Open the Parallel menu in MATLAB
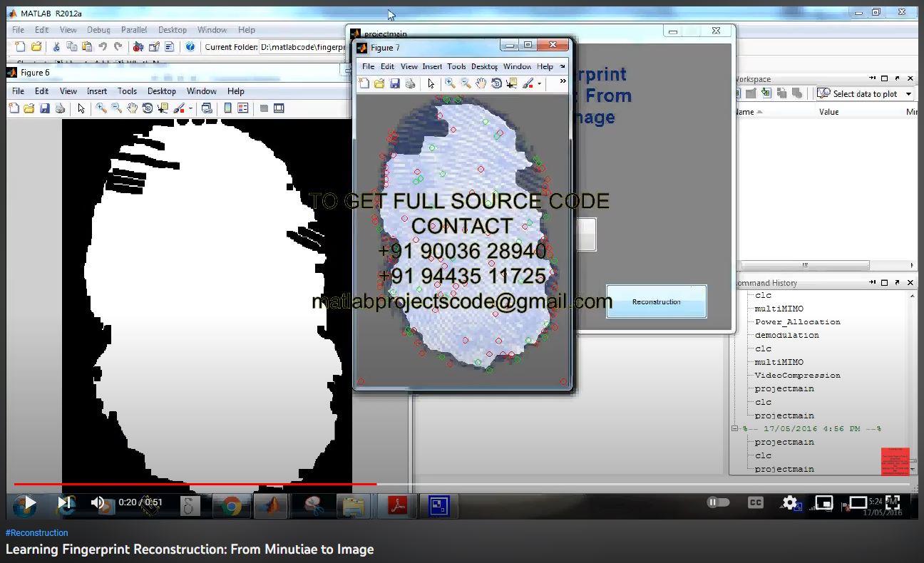 tap(134, 30)
